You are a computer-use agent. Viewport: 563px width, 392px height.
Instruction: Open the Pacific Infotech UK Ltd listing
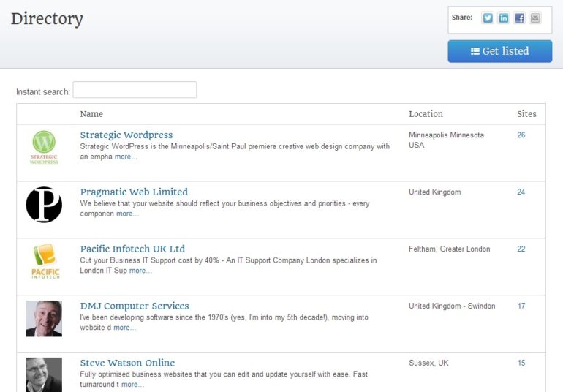(x=132, y=249)
